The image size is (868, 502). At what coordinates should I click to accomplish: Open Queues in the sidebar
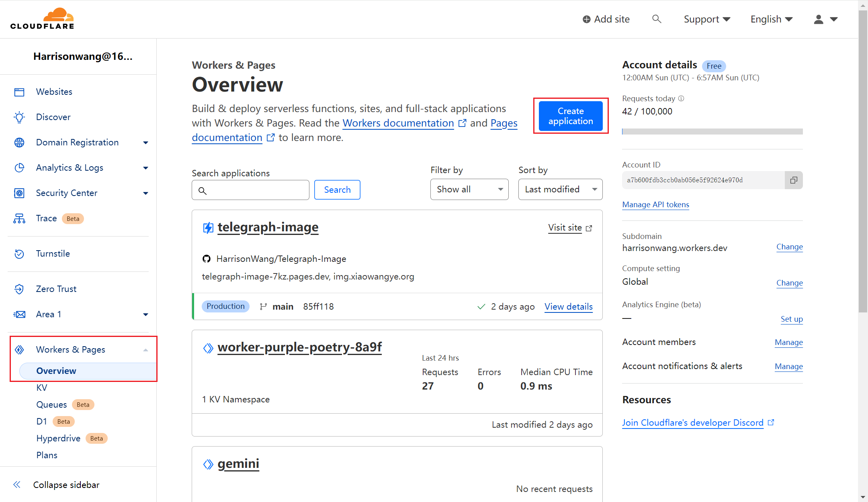pyautogui.click(x=51, y=405)
